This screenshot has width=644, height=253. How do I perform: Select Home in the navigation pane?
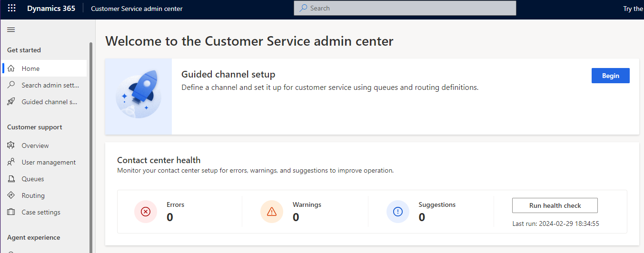45,68
